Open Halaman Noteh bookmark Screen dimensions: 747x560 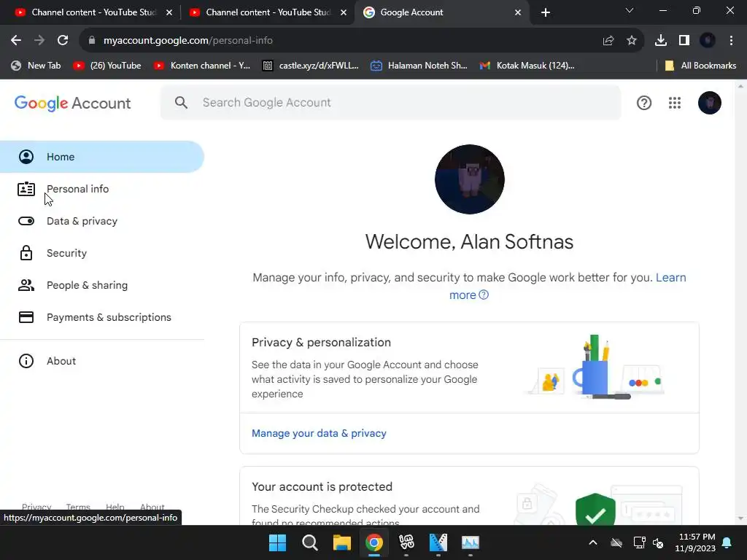point(419,66)
